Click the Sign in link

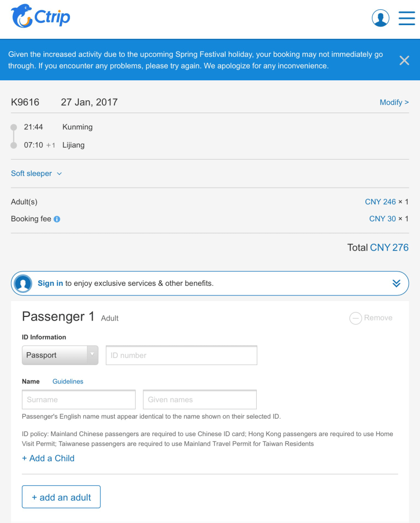[50, 283]
